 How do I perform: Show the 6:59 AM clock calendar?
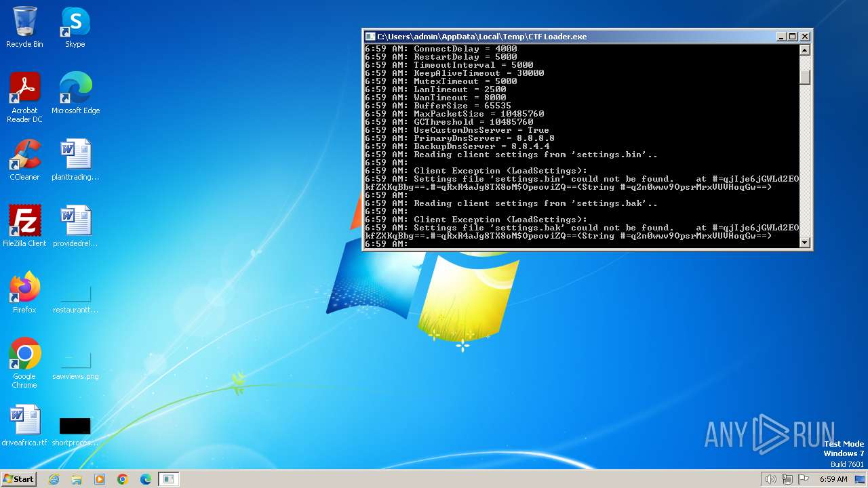pos(833,479)
